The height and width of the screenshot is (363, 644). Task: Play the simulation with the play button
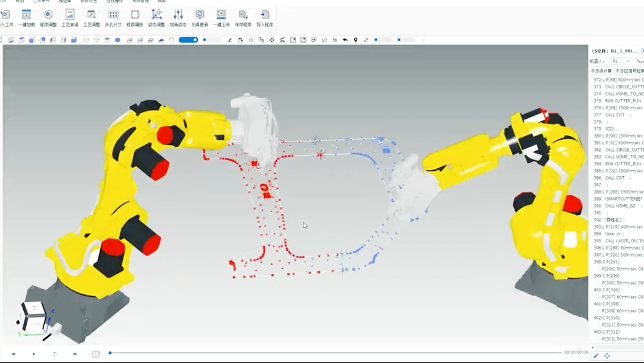pyautogui.click(x=33, y=353)
